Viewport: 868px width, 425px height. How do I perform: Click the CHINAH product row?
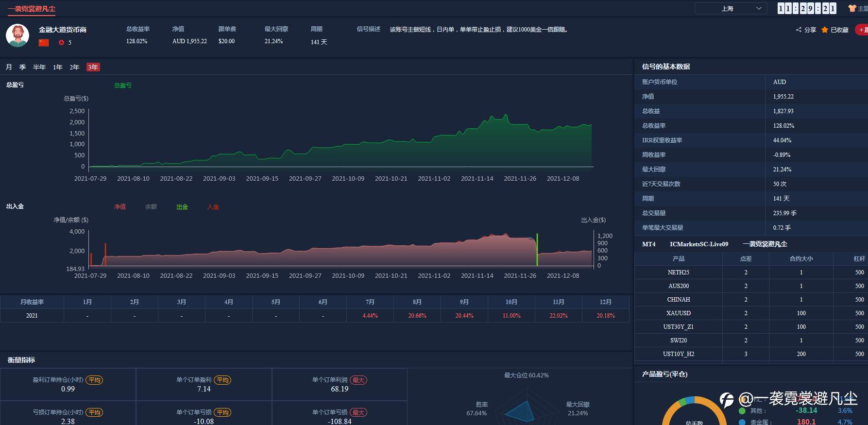tap(751, 300)
